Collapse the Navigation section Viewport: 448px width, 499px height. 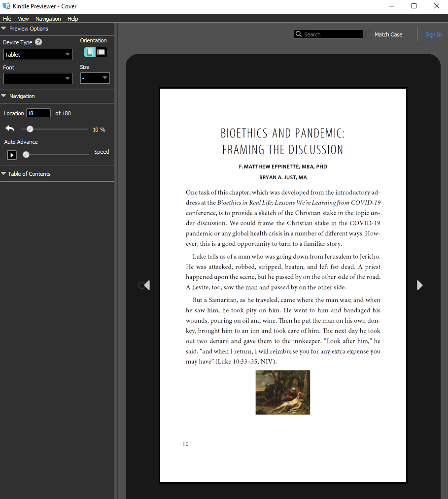coord(3,96)
